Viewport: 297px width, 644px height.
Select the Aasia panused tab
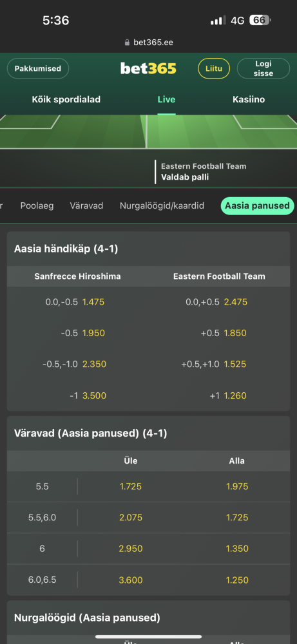coord(257,206)
